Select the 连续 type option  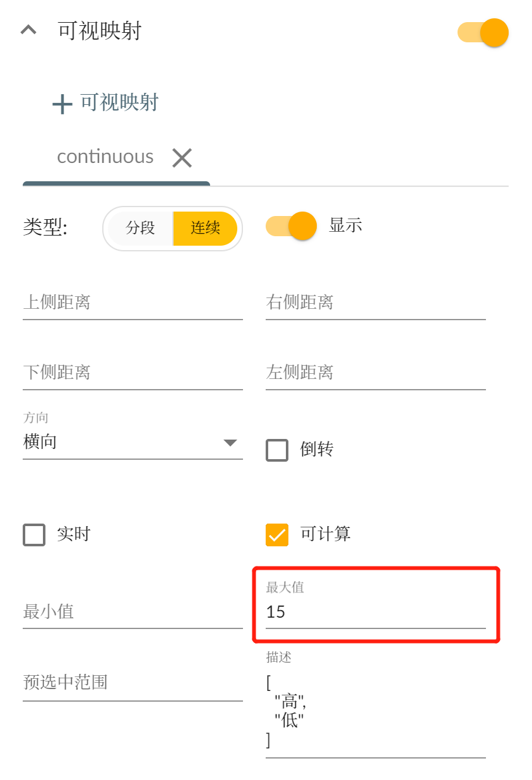(206, 228)
